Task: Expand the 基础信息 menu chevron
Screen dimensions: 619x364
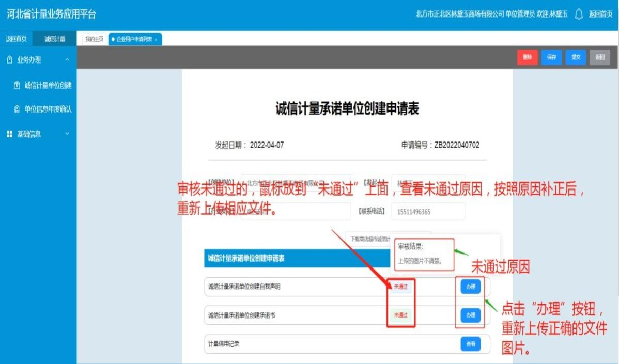Action: [67, 134]
